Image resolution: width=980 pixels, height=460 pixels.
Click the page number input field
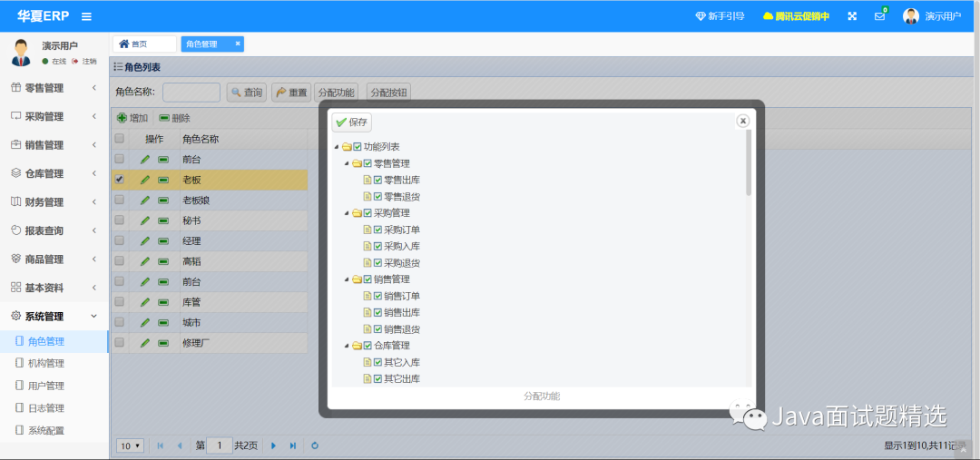tap(220, 445)
